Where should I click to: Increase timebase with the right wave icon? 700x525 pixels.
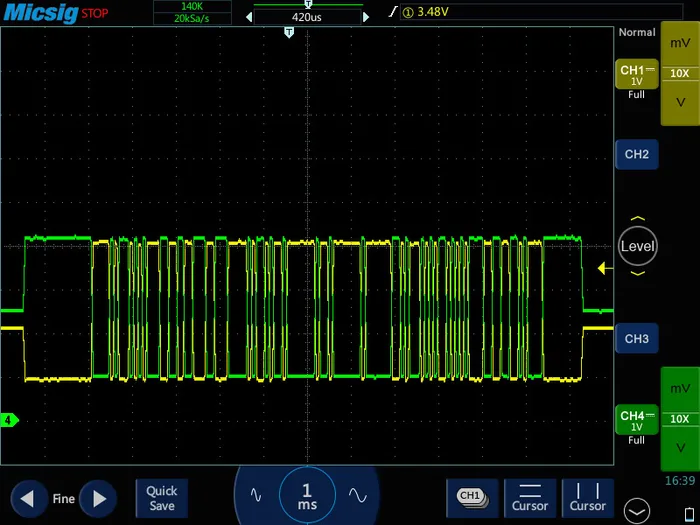[x=357, y=495]
